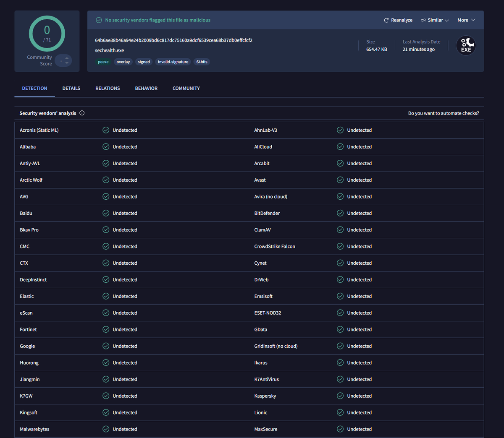
Task: Click the 0/71 detection score circle
Action: click(47, 34)
